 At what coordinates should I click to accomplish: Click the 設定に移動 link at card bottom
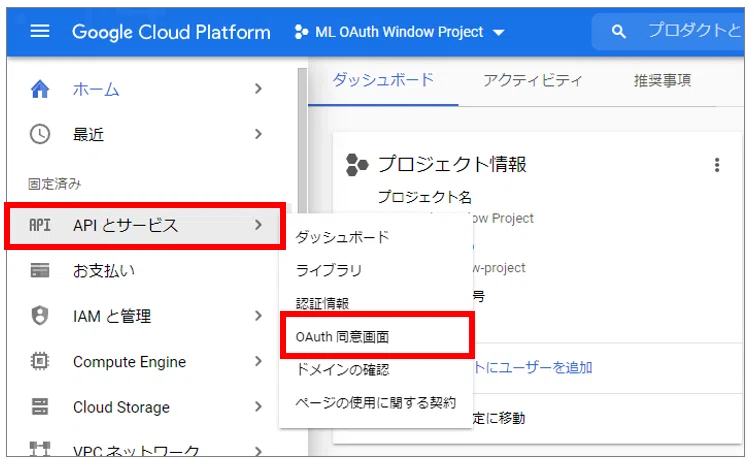(499, 417)
